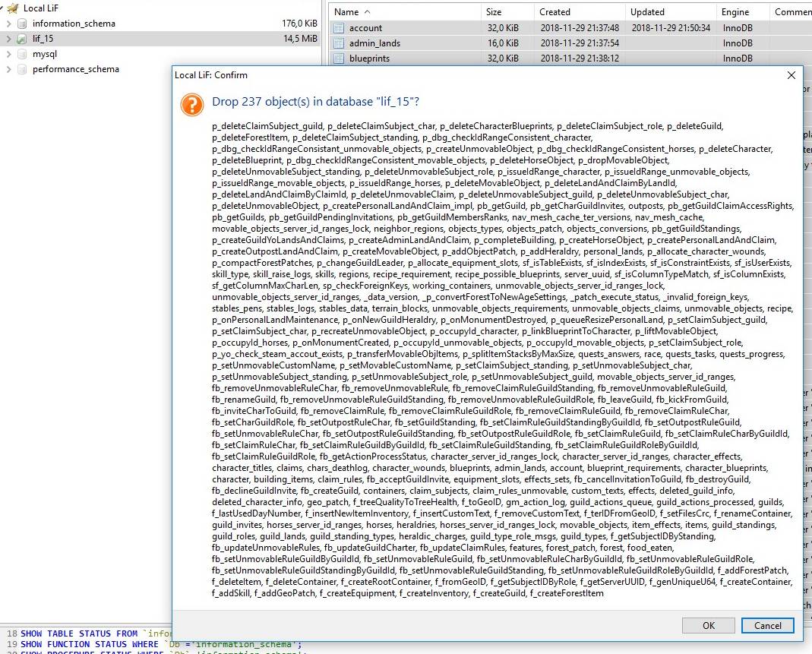Image resolution: width=812 pixels, height=654 pixels.
Task: Click the account table icon
Action: (339, 28)
